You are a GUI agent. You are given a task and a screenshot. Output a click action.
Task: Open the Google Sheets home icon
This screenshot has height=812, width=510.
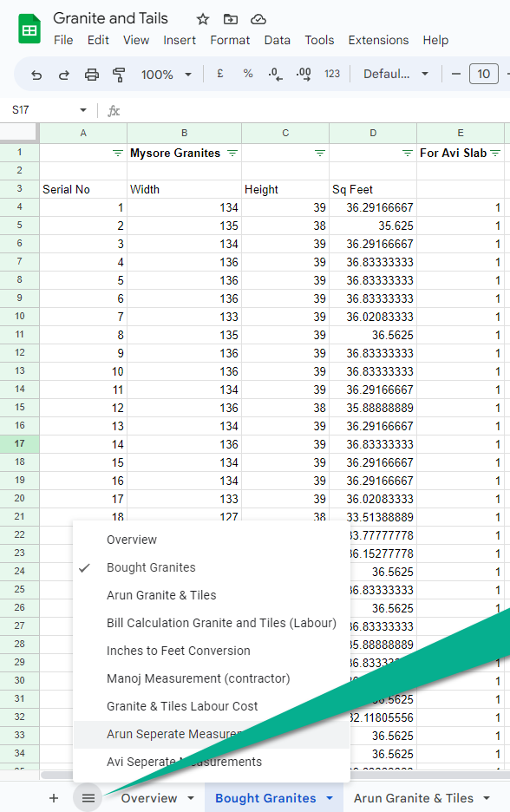29,29
